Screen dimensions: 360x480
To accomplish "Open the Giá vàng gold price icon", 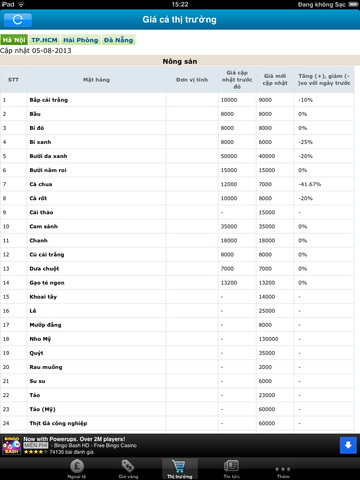I will click(x=128, y=466).
